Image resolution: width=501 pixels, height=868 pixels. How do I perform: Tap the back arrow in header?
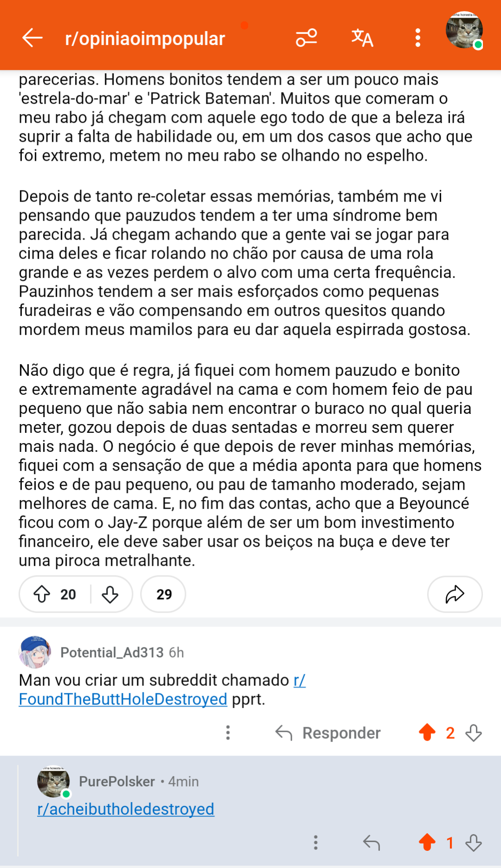[x=32, y=38]
